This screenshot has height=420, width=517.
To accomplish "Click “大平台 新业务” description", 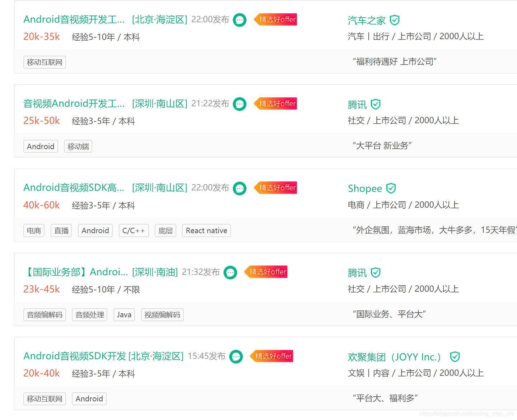I will (382, 146).
